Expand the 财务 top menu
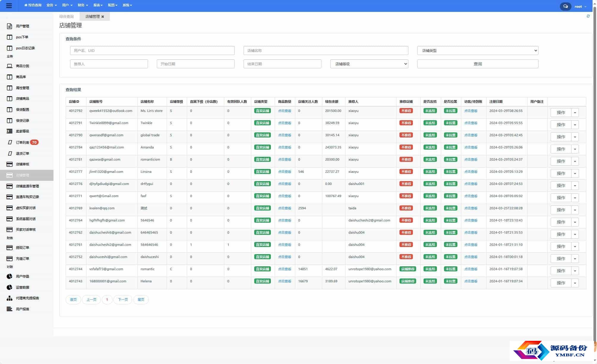 [x=83, y=5]
